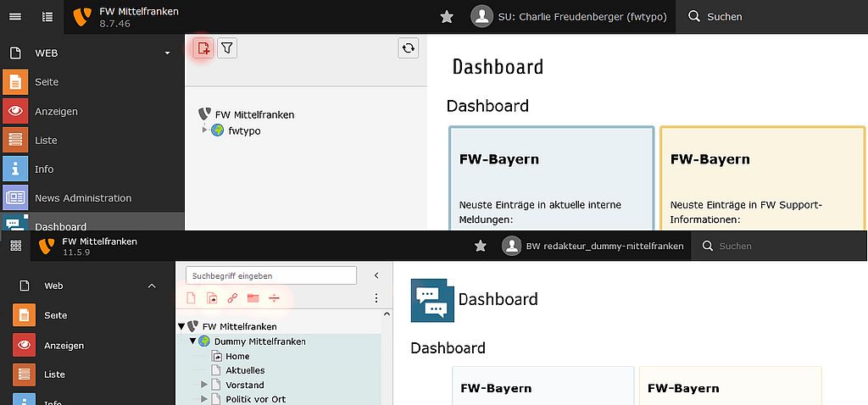Expand the Vorstand page node

click(203, 385)
